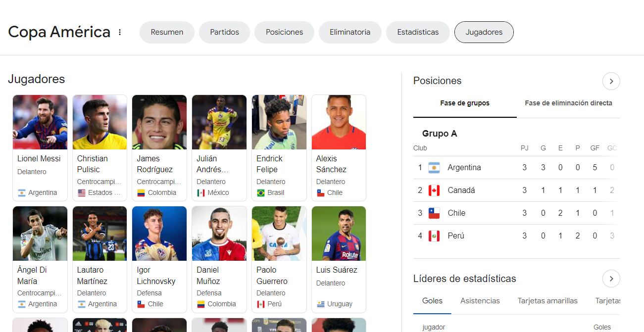This screenshot has width=644, height=332.
Task: Click Uruguay flag on Luis Suárez card
Action: click(321, 304)
